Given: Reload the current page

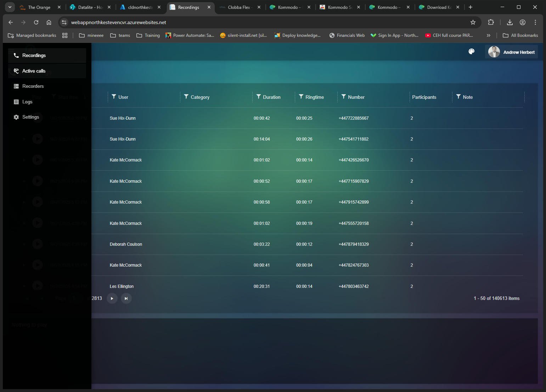Looking at the screenshot, I should pos(36,22).
